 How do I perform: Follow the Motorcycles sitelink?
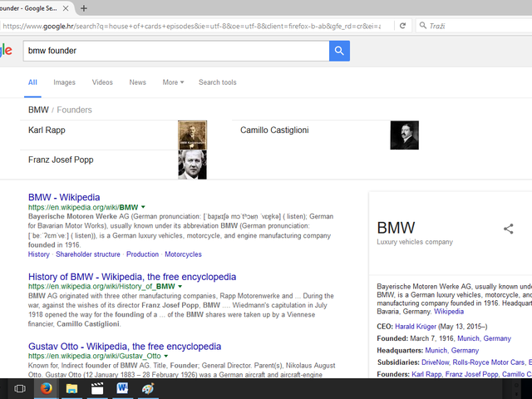183,254
